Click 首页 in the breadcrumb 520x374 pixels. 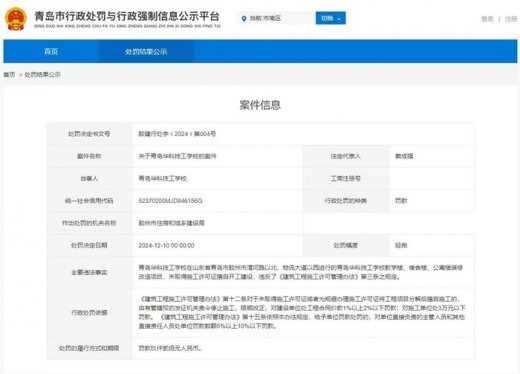click(9, 75)
